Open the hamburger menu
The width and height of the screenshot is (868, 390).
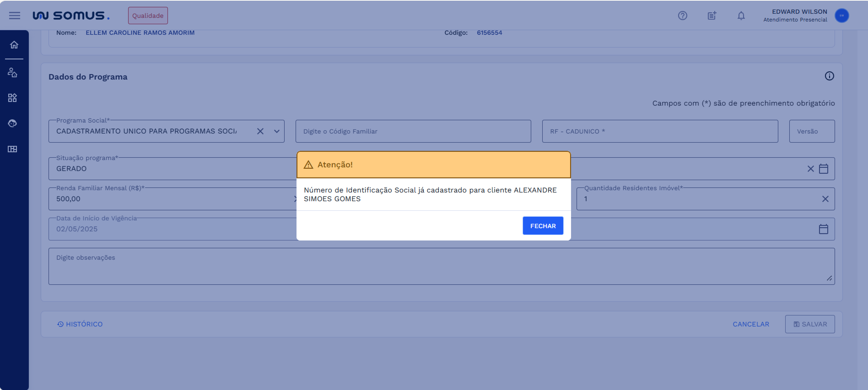14,16
